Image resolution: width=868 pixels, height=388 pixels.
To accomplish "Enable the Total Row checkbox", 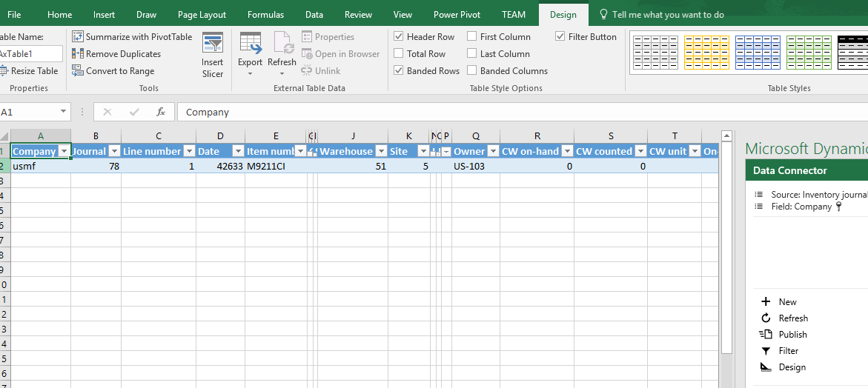I will 399,54.
